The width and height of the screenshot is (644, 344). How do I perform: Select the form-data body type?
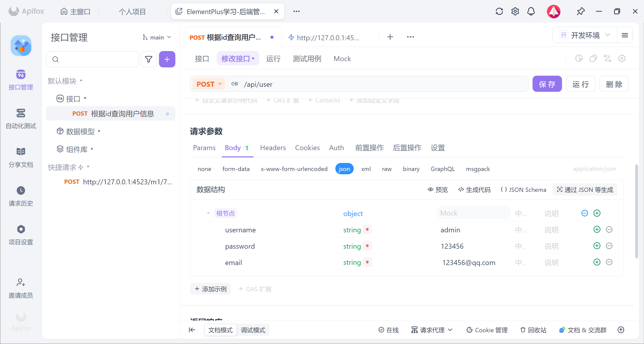pyautogui.click(x=236, y=169)
